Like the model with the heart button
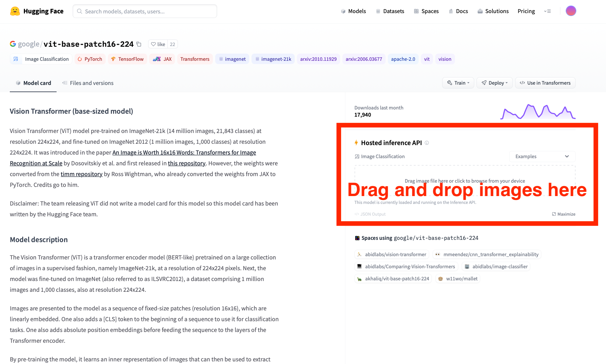Screen dimensions: 606x364 (158, 44)
